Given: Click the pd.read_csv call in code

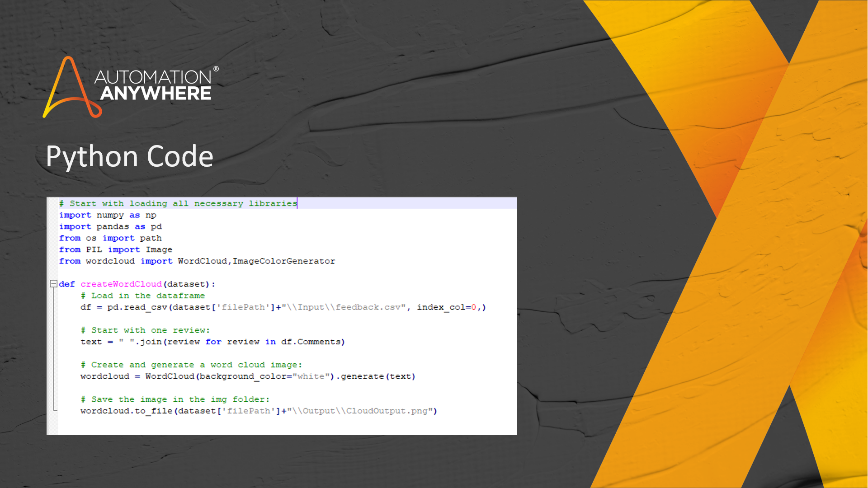Looking at the screenshot, I should click(137, 307).
